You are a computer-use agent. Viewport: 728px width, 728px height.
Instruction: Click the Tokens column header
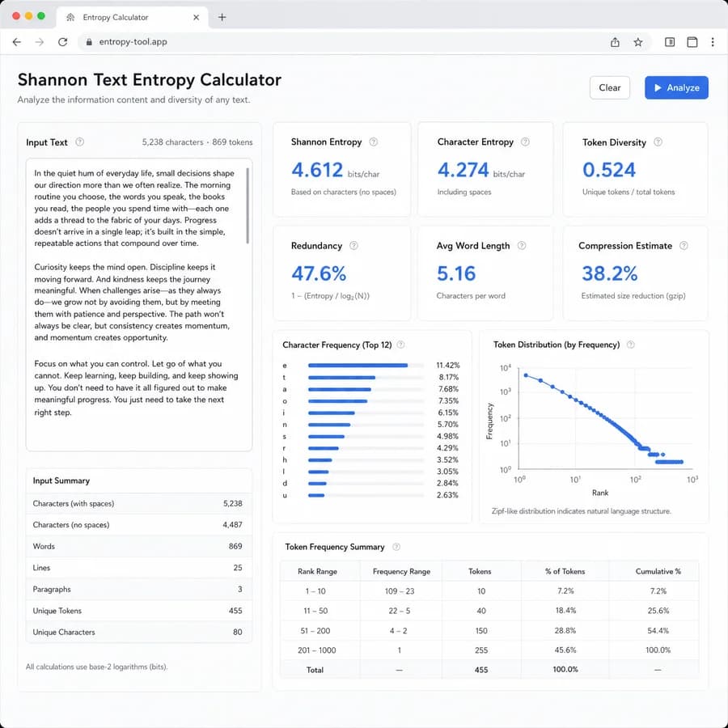480,571
